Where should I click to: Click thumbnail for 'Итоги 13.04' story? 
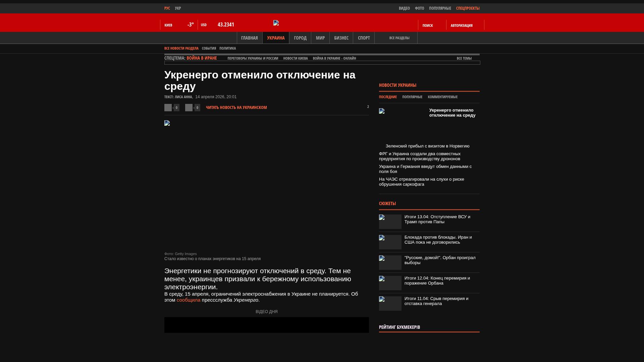[390, 222]
